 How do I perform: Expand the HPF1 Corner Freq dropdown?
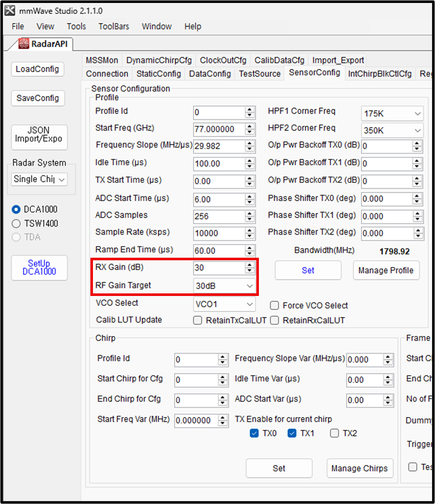click(392, 113)
